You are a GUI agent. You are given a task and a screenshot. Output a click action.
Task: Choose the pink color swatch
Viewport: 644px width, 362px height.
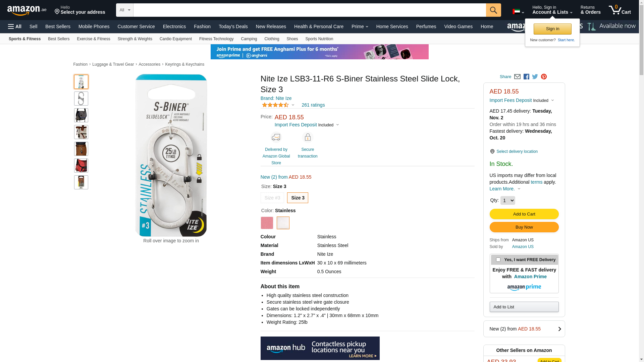click(x=267, y=223)
